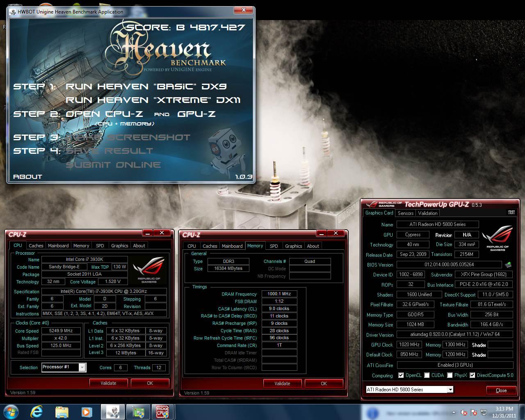Open the Windows Start menu

coord(11,412)
